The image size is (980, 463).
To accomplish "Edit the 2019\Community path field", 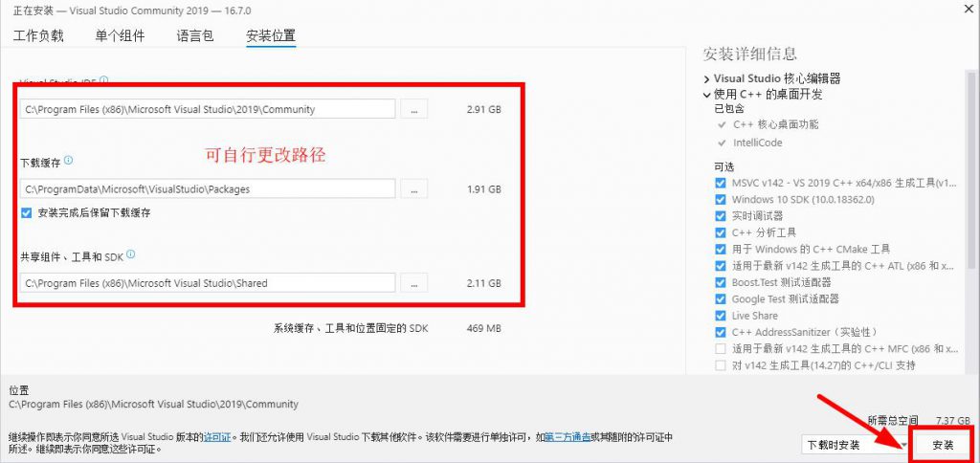I will pos(208,109).
